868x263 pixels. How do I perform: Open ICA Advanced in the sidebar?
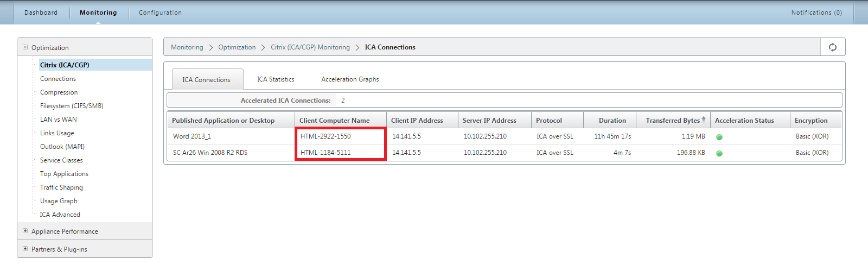tap(60, 215)
